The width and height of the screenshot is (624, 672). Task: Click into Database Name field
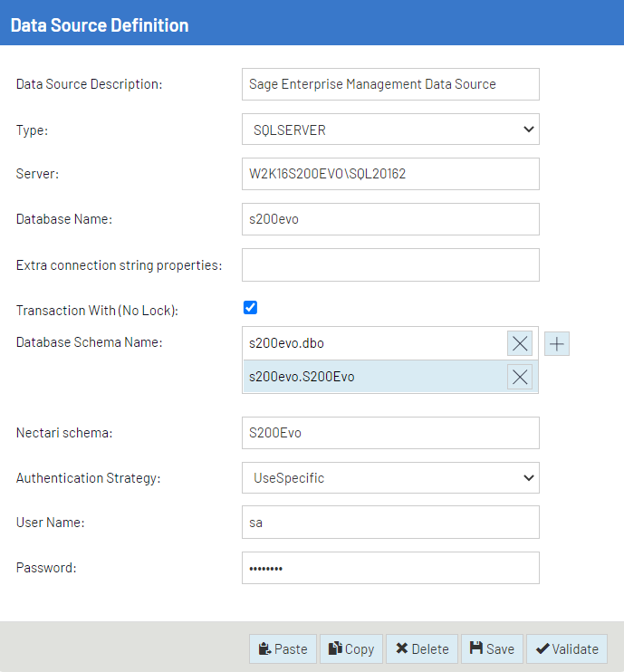point(390,219)
